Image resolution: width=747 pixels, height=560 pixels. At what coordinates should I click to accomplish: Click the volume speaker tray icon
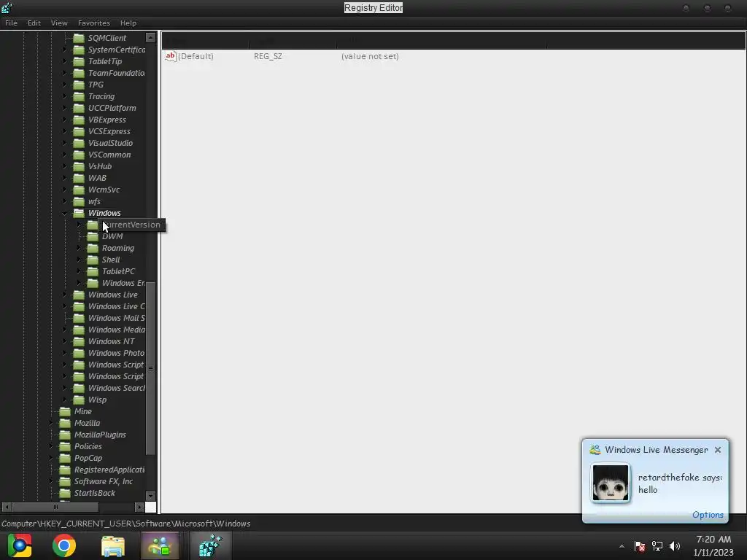click(675, 546)
